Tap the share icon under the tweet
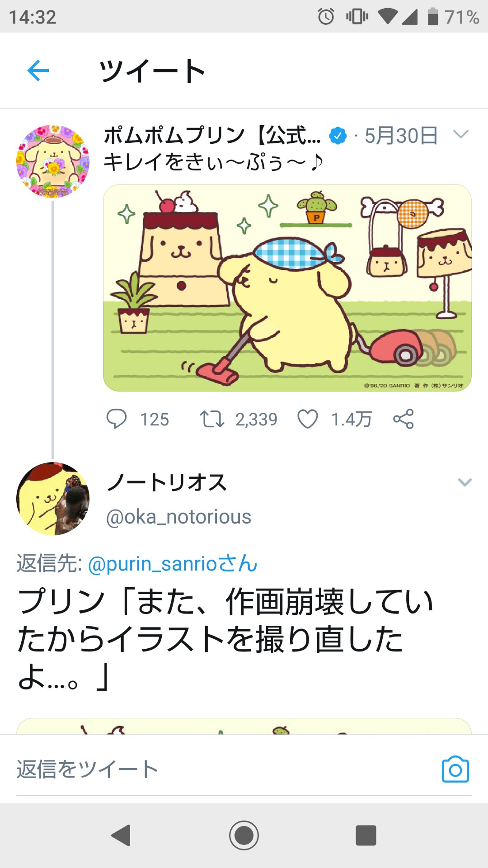 pos(403,419)
